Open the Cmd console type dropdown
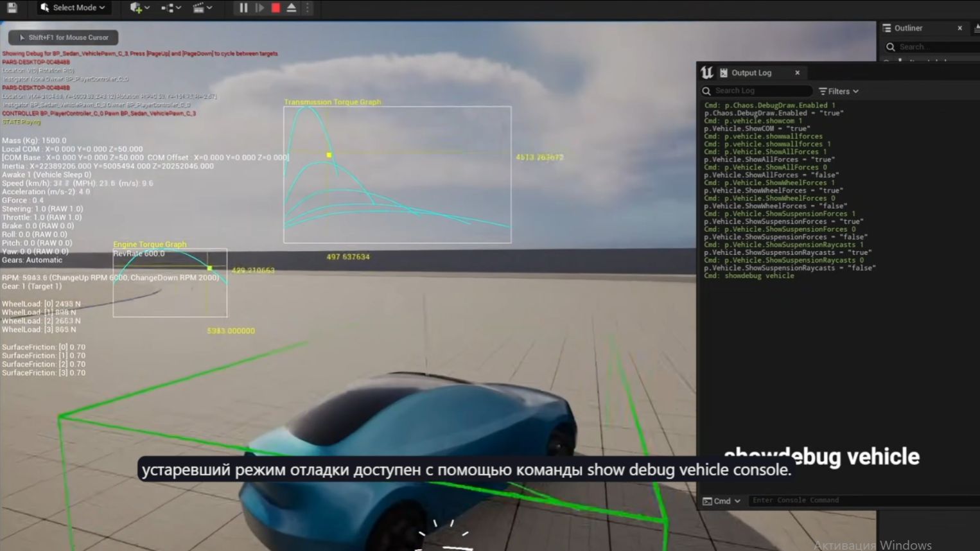The height and width of the screenshot is (551, 980). click(x=722, y=501)
